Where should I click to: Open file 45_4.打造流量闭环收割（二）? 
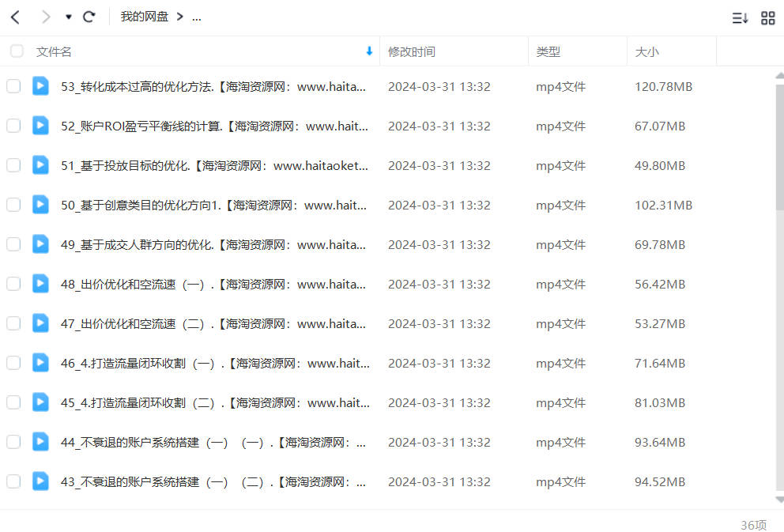coord(216,402)
